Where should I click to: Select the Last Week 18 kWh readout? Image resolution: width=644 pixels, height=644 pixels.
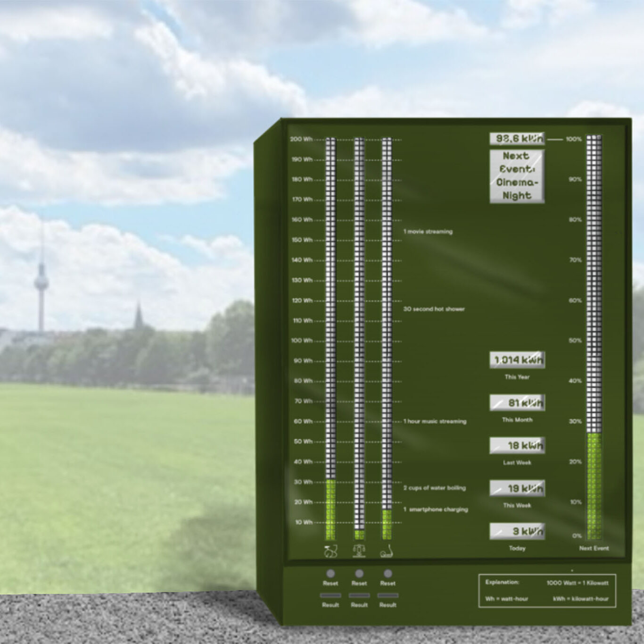click(x=517, y=445)
